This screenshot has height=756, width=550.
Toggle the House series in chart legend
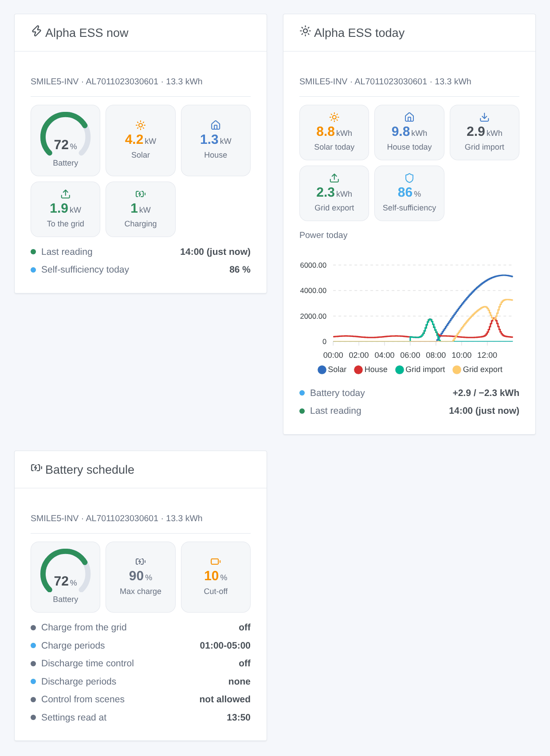371,369
